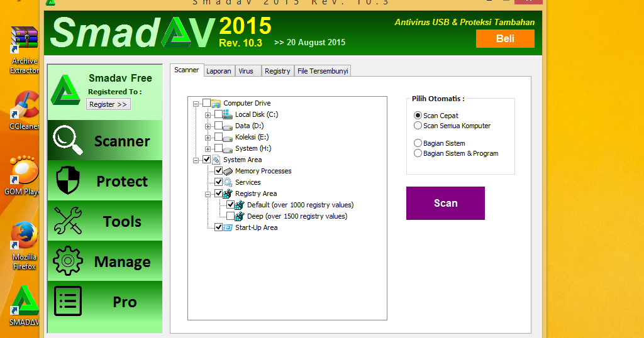Click the Registry Area cube icon
Screen dimensions: 644x338
(228, 194)
